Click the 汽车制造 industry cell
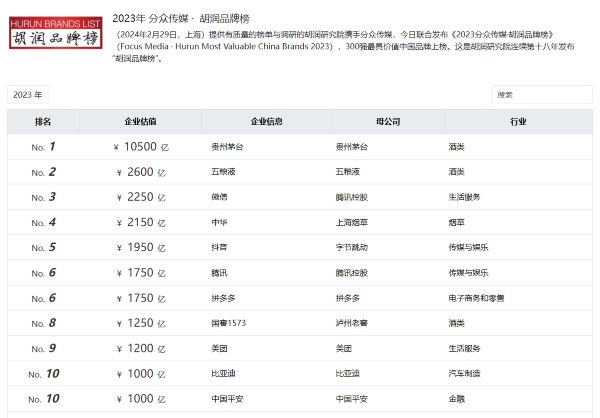Screen dimensions: 600x418 (x=464, y=374)
